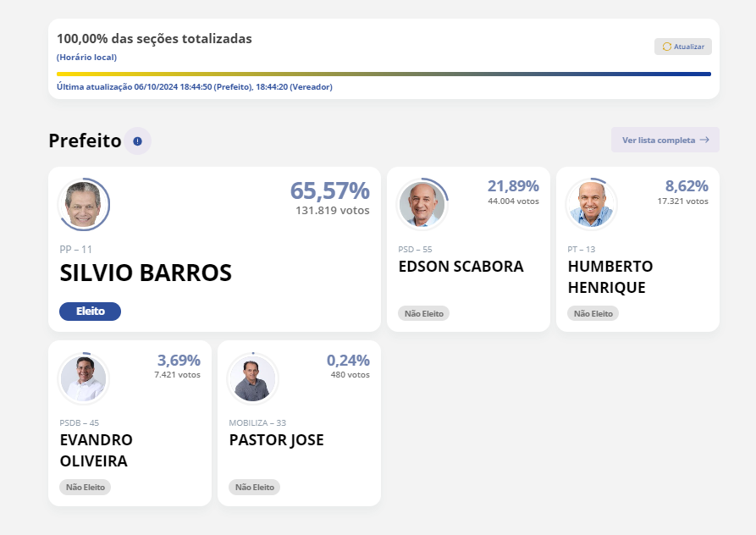
Task: Click Não Eleito badge under Humberto Henrique
Action: pos(593,313)
